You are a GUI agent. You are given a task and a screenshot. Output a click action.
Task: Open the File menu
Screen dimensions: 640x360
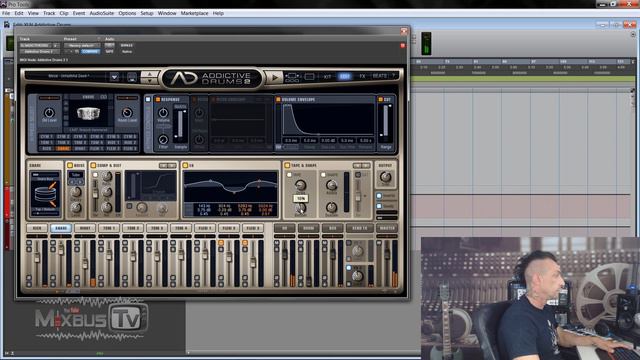click(6, 13)
